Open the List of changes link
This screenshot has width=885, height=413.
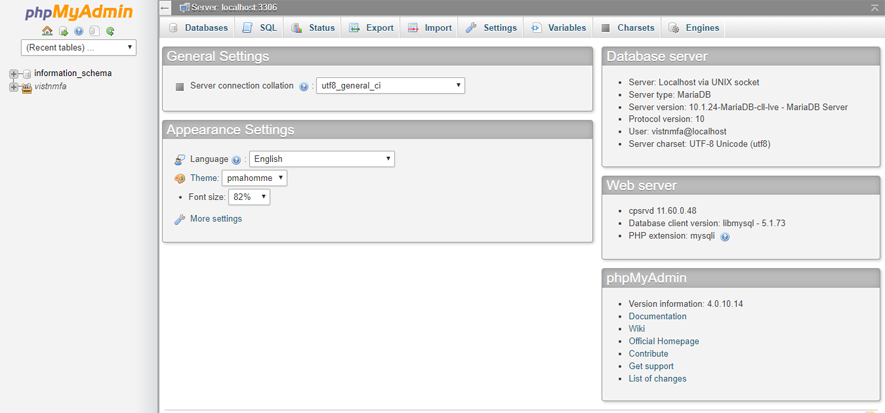click(658, 379)
